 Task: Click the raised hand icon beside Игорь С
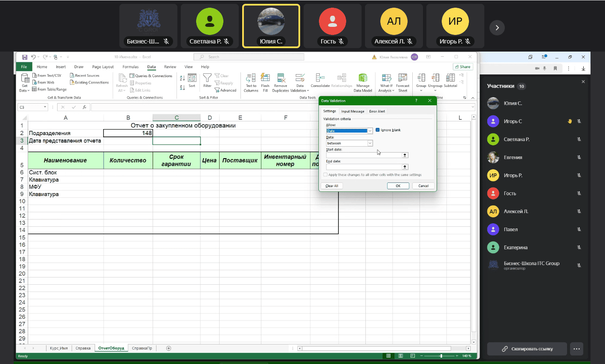[x=570, y=121]
